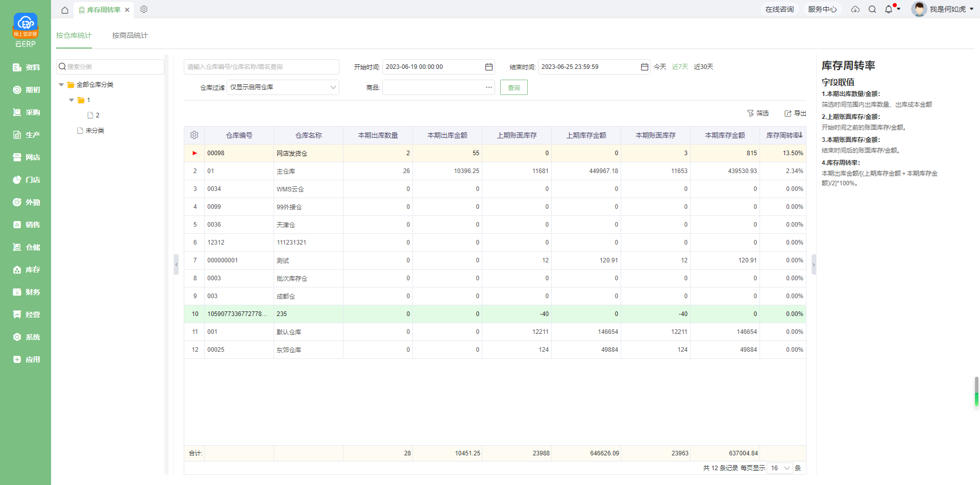
Task: Open the 生产 sidebar module
Action: click(26, 135)
